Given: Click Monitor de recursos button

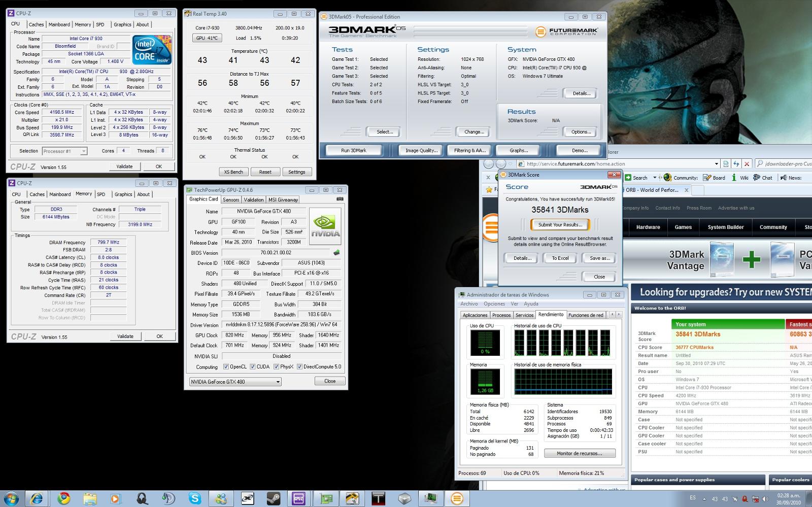Looking at the screenshot, I should [580, 453].
